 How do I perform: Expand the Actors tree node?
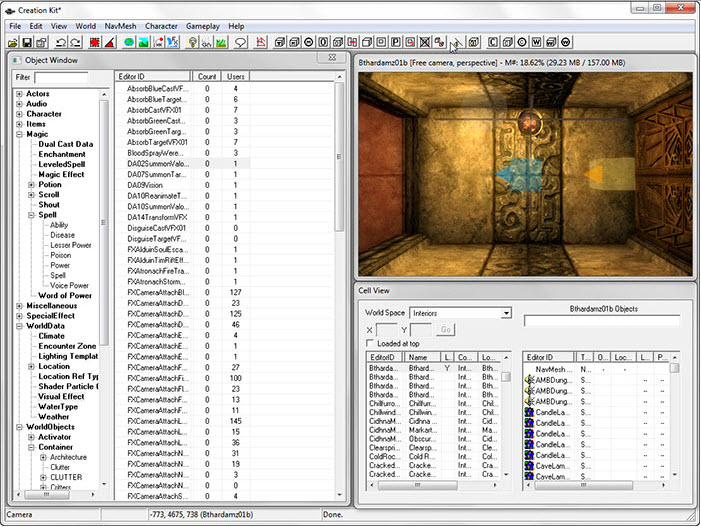(19, 94)
